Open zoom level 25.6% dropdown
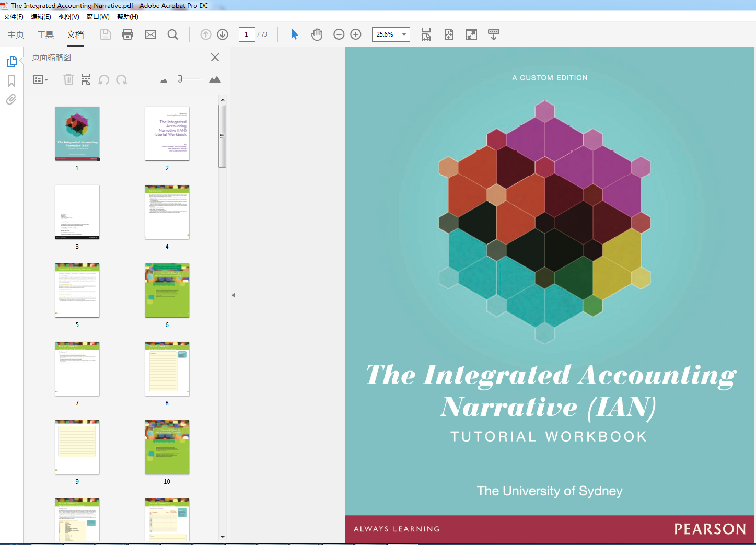 (404, 34)
